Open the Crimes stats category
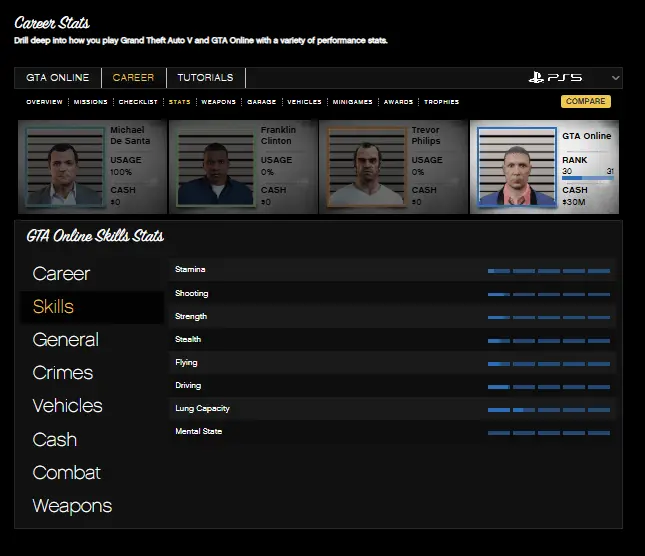The width and height of the screenshot is (645, 556). tap(62, 373)
